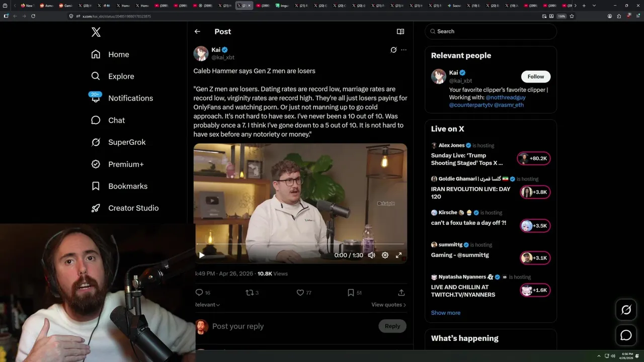The image size is (644, 362).
Task: Open the Explore page
Action: (x=113, y=76)
